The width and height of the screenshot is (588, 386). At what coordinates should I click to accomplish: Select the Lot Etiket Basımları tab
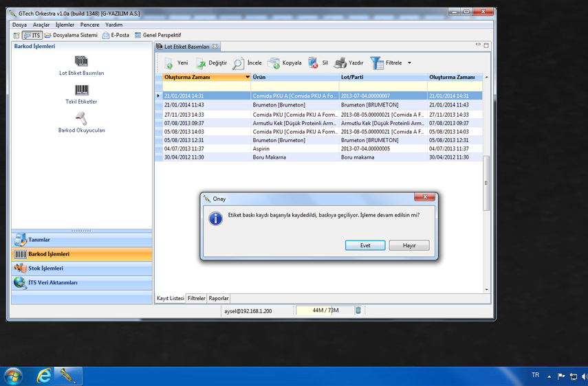(x=187, y=47)
